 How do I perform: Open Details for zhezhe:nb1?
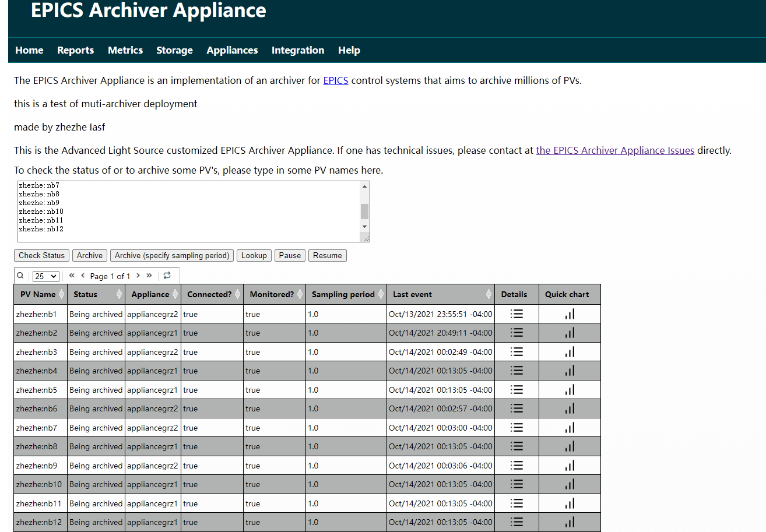pos(515,313)
